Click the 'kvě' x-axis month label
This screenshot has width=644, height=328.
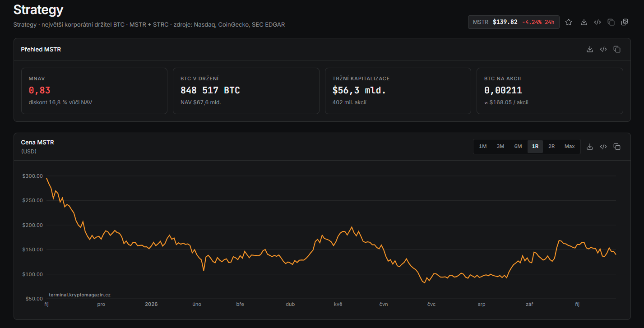point(338,304)
